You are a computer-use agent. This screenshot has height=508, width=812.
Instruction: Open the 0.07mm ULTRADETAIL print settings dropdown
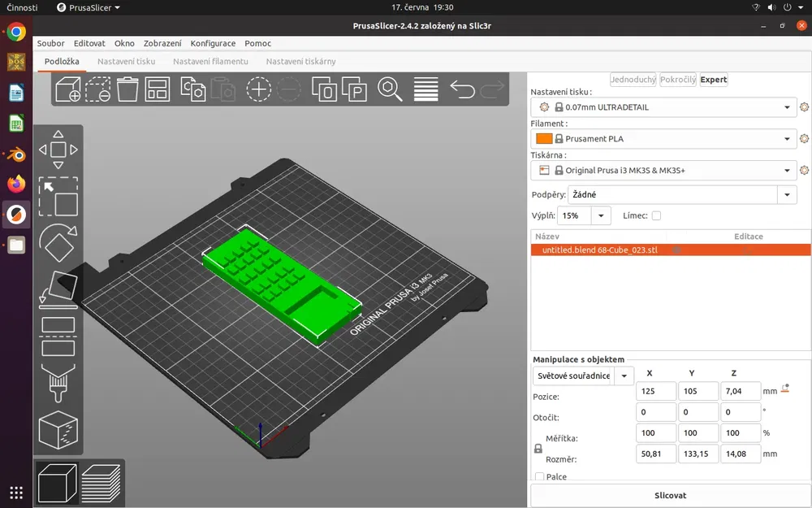663,107
